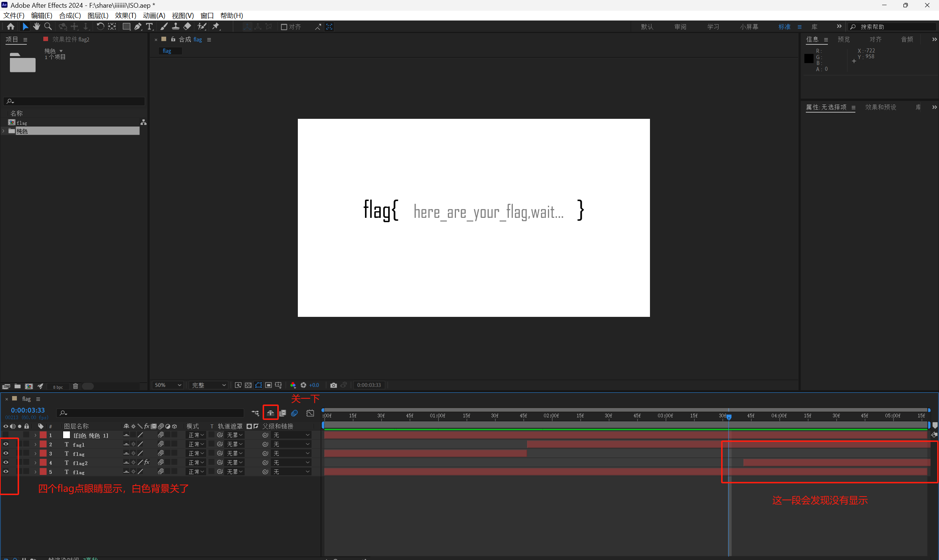This screenshot has height=560, width=939.
Task: Switch to the 预览 panel tab
Action: [844, 39]
